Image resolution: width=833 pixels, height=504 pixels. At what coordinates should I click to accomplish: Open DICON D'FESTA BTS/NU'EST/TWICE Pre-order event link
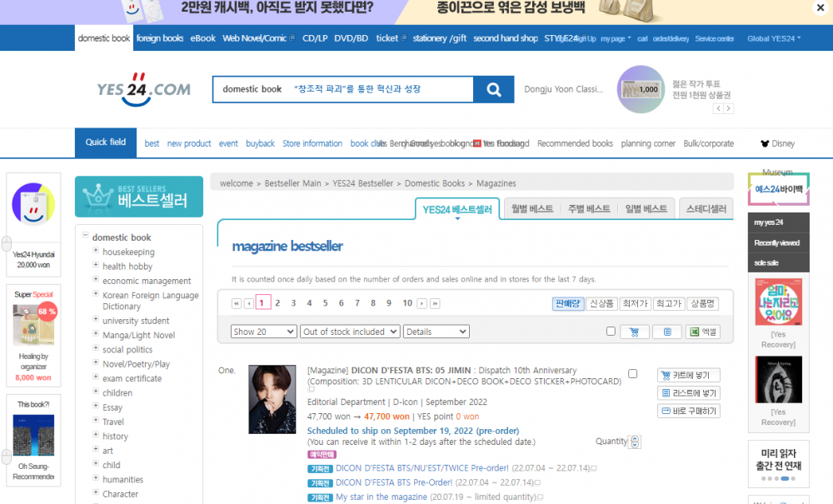[422, 468]
